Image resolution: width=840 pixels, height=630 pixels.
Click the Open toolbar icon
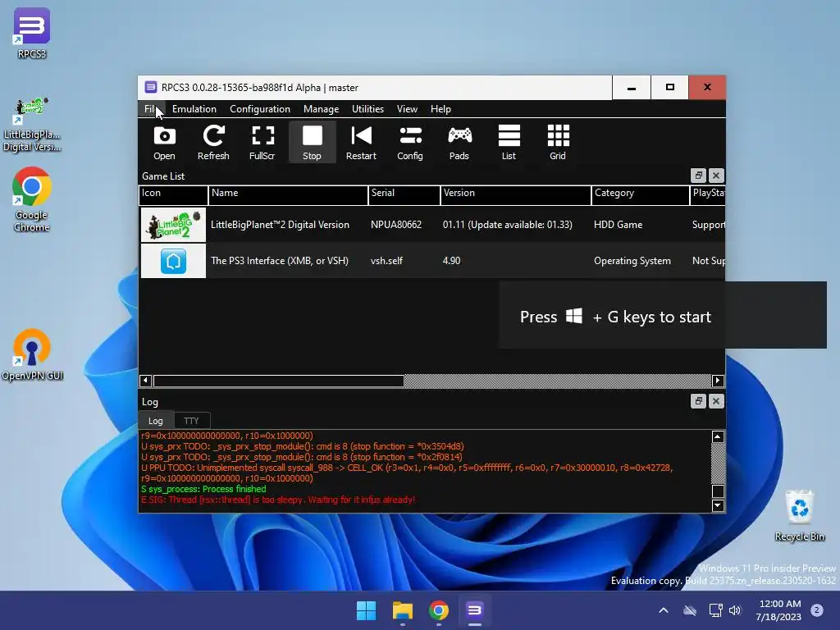(x=164, y=143)
